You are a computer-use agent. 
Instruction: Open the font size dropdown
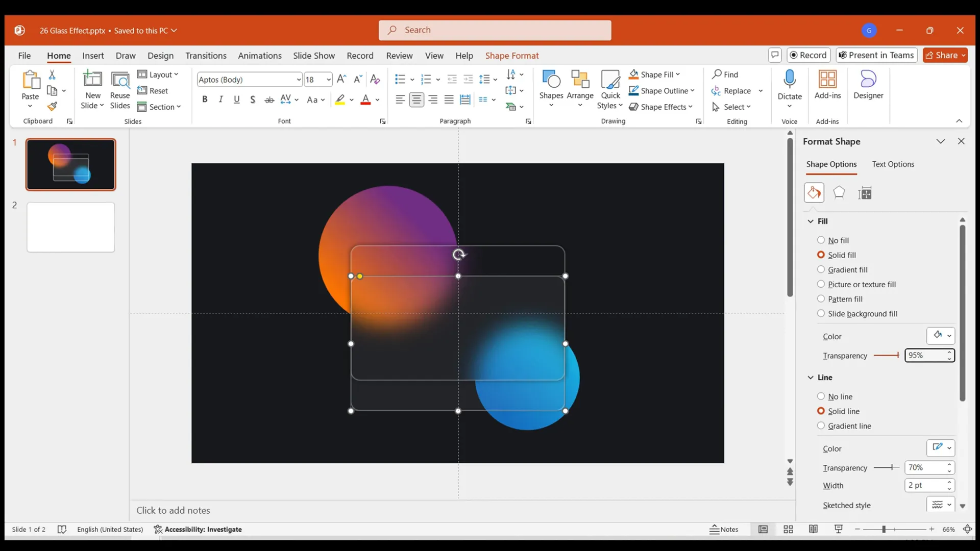328,80
